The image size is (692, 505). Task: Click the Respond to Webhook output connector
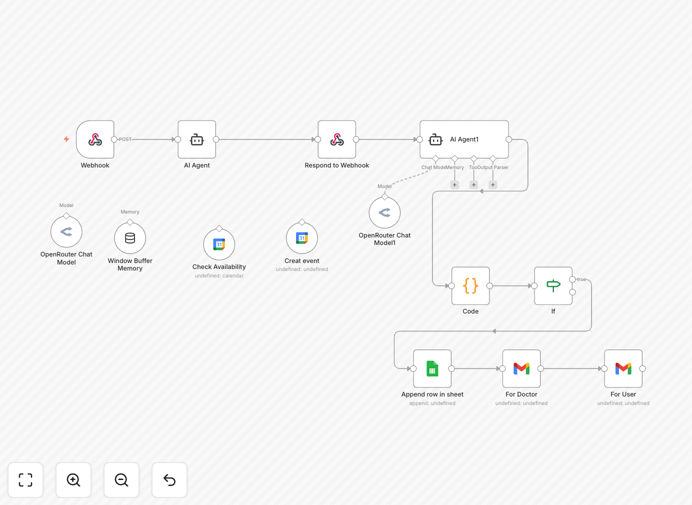(356, 139)
